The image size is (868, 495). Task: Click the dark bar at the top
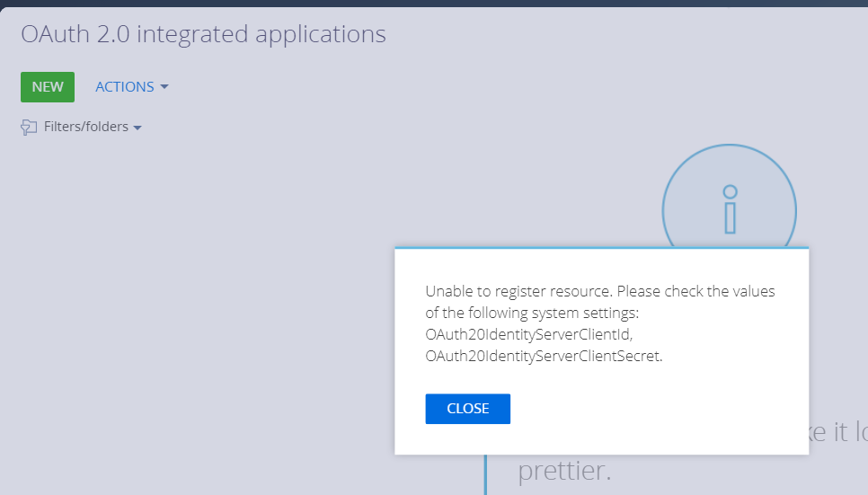tap(434, 4)
